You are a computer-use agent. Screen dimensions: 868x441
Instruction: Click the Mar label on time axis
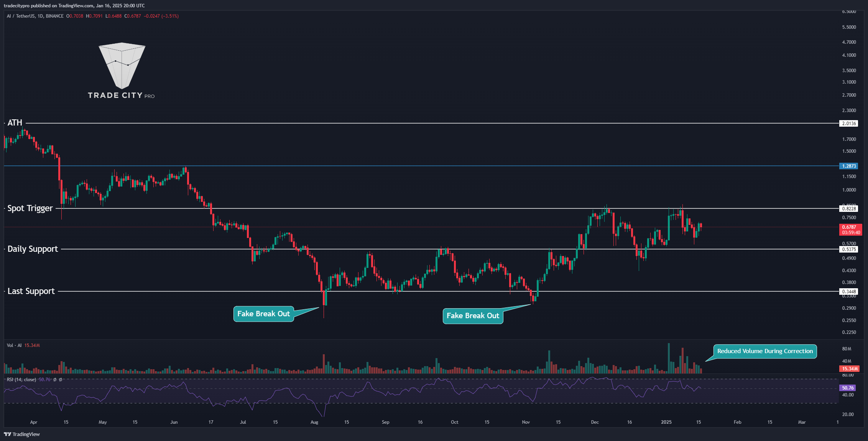[x=802, y=422]
